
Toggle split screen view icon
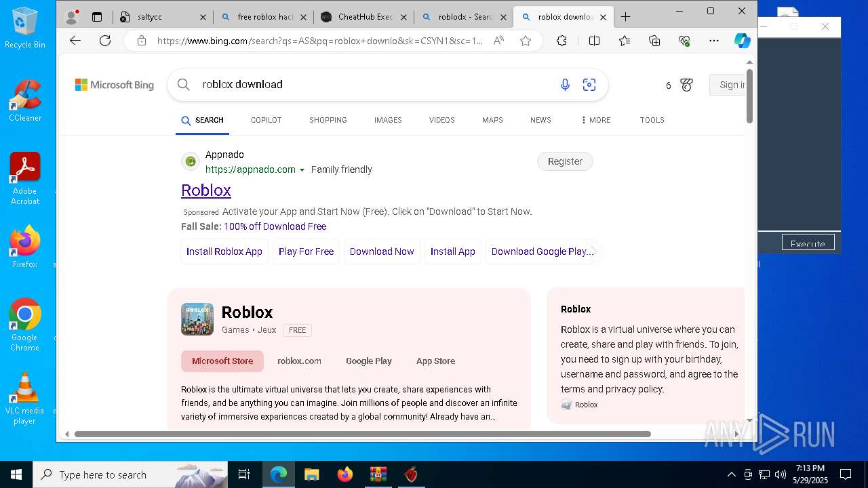coord(594,41)
